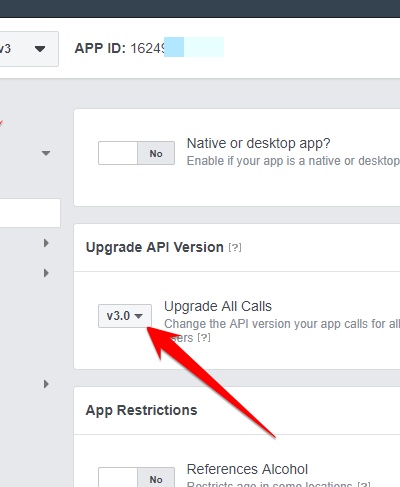Expand sidebar arrow level with Upgrade API Version heading
This screenshot has height=487, width=400.
point(46,243)
